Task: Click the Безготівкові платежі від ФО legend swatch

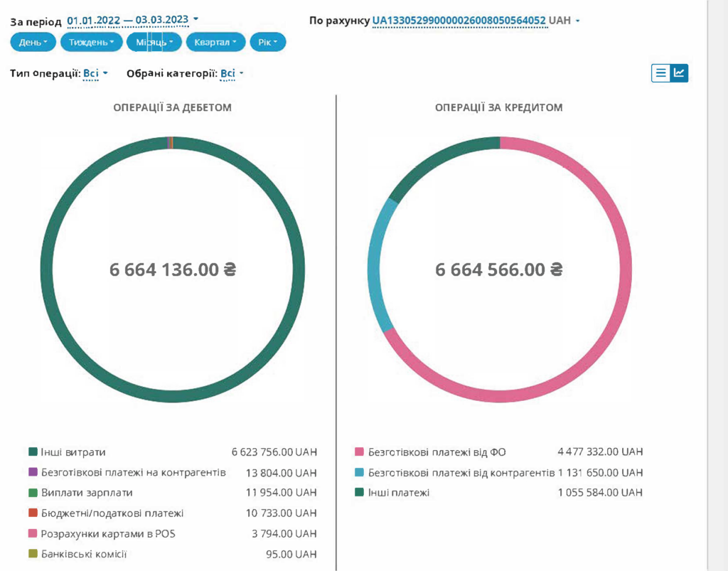Action: 359,452
